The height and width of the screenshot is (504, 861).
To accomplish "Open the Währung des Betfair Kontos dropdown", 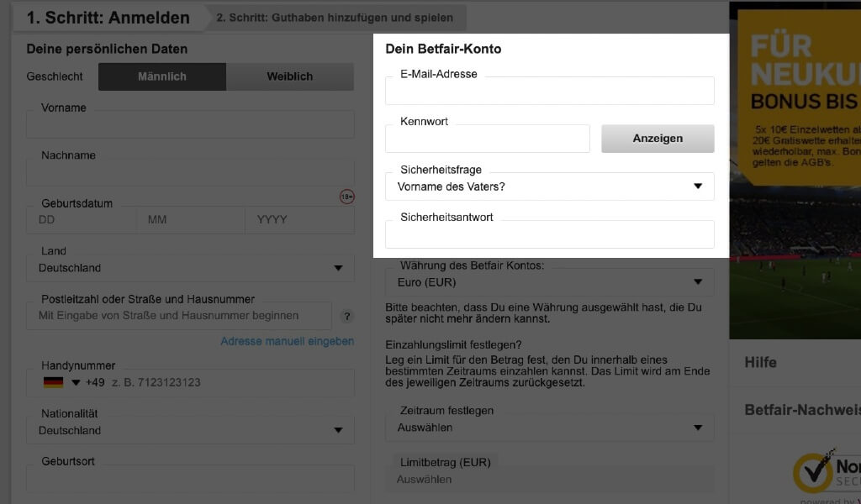I will coord(550,282).
